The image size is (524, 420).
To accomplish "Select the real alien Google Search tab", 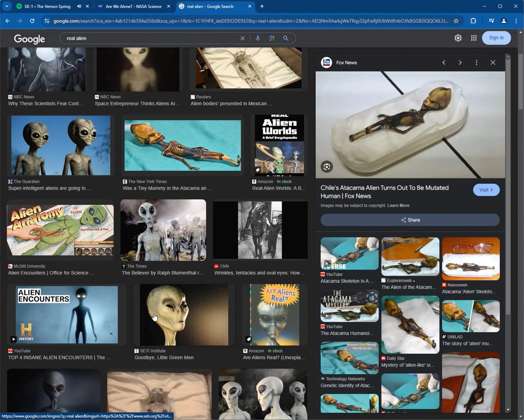I will [x=210, y=6].
